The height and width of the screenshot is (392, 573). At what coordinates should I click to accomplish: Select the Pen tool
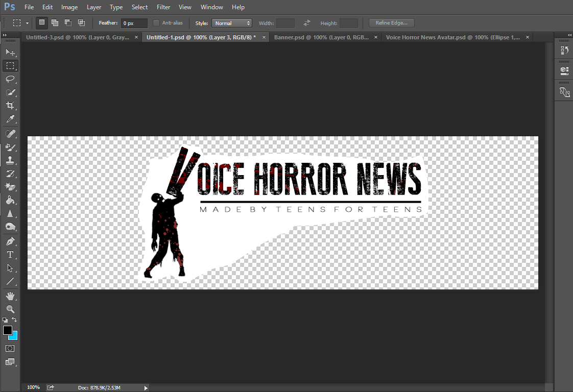[x=10, y=241]
